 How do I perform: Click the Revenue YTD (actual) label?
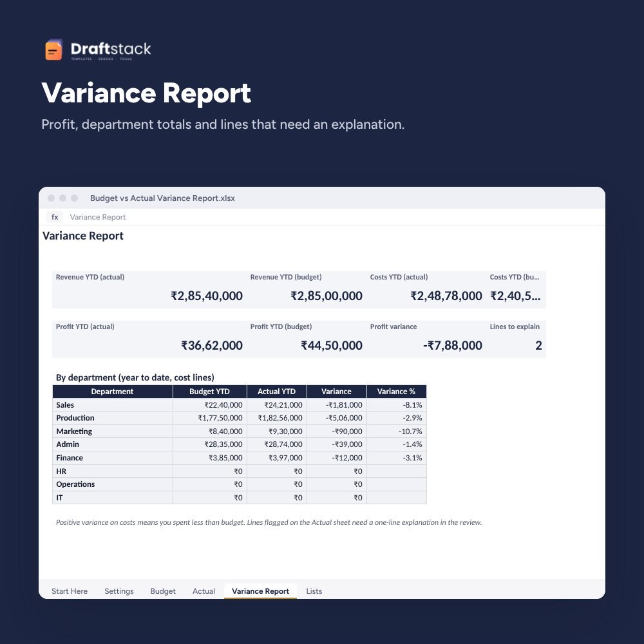click(90, 277)
